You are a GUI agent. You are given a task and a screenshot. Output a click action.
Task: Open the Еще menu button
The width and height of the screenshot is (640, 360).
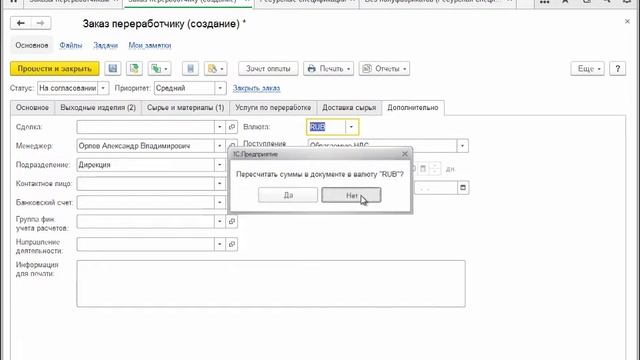[587, 69]
